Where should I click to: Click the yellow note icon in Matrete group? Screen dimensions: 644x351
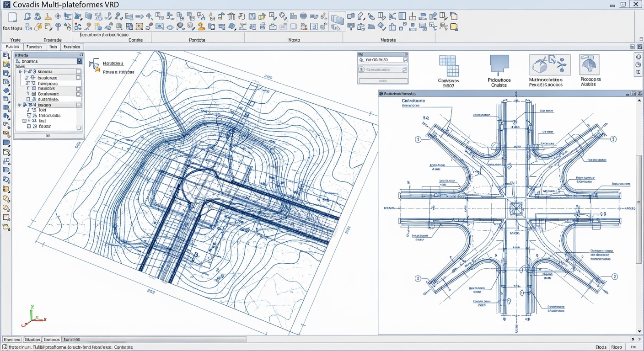click(x=454, y=27)
